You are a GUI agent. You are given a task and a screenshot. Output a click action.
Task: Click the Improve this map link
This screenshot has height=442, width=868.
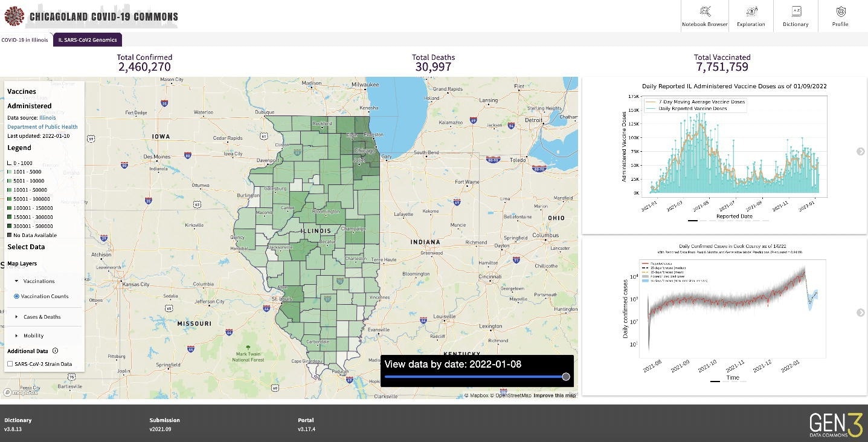[x=554, y=395]
